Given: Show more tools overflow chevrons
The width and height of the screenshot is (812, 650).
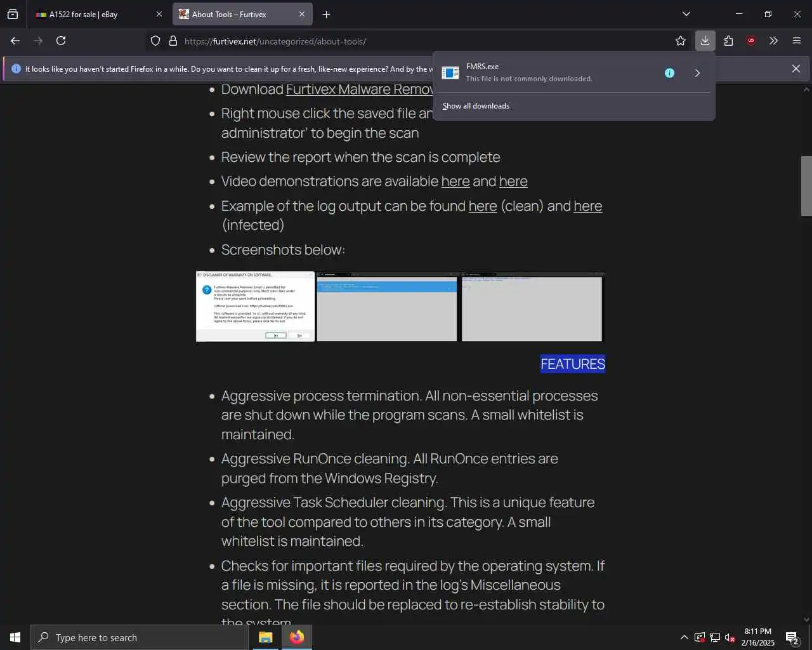Looking at the screenshot, I should pyautogui.click(x=773, y=41).
